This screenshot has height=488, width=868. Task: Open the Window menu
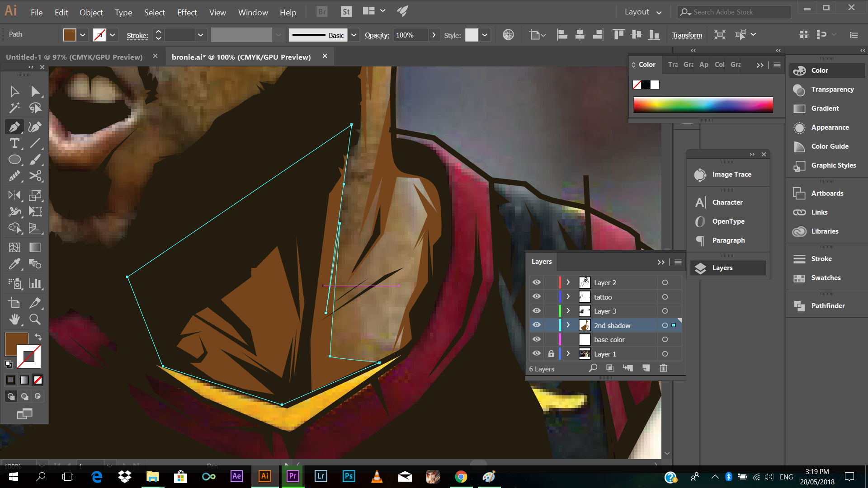click(x=253, y=12)
